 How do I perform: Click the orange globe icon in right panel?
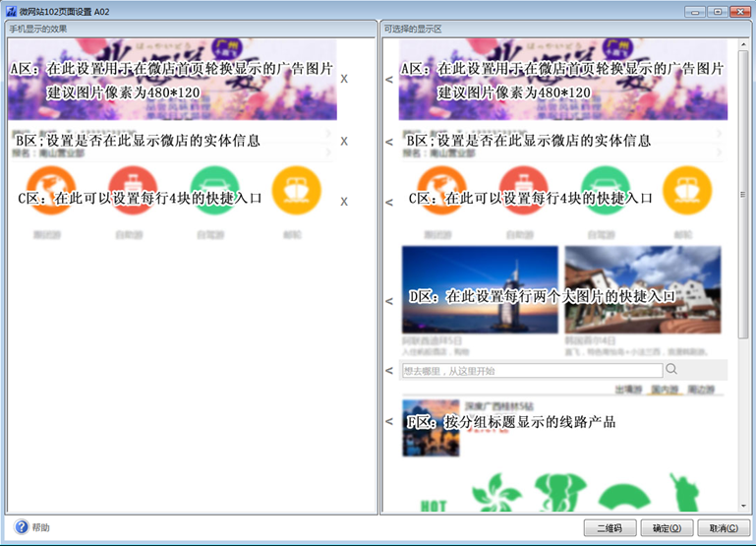pyautogui.click(x=441, y=191)
